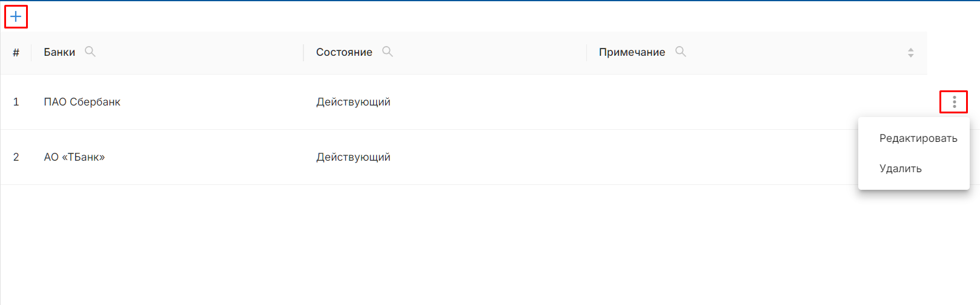
Task: Click row number 1 in table
Action: pyautogui.click(x=16, y=102)
